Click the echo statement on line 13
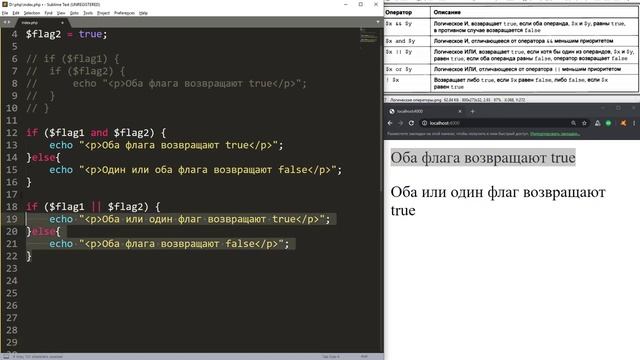The width and height of the screenshot is (640, 360). click(x=166, y=145)
